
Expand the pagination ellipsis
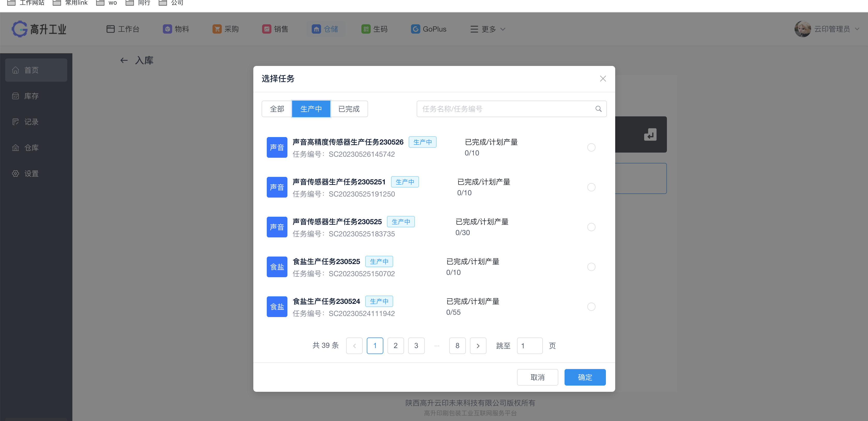[x=437, y=345]
